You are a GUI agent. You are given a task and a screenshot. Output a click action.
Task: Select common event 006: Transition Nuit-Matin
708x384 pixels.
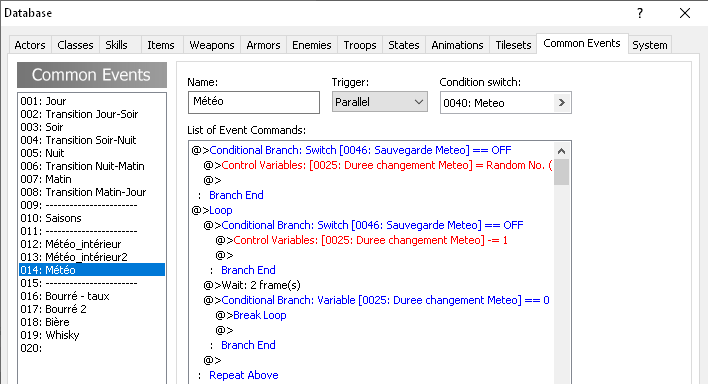[x=92, y=166]
